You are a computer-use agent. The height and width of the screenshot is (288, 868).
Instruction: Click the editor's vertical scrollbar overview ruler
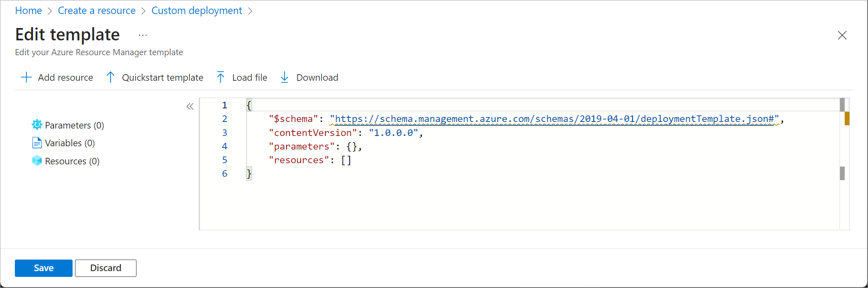point(844,165)
